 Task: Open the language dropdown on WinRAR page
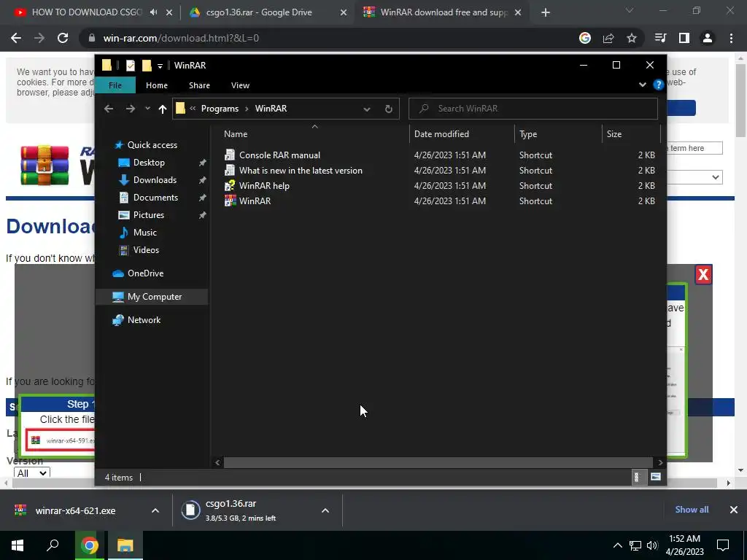point(694,177)
